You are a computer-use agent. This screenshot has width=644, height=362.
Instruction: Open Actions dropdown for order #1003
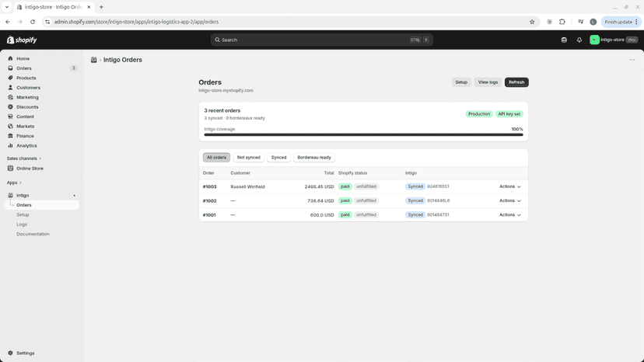point(509,186)
